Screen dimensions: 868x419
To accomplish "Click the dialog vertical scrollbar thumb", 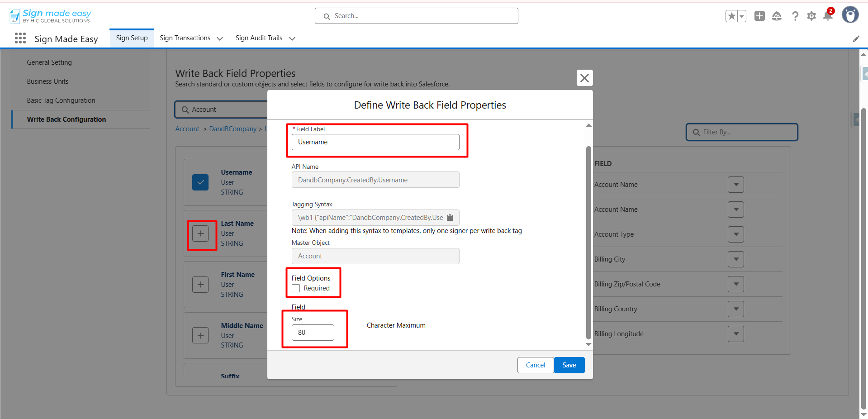I will click(x=588, y=243).
